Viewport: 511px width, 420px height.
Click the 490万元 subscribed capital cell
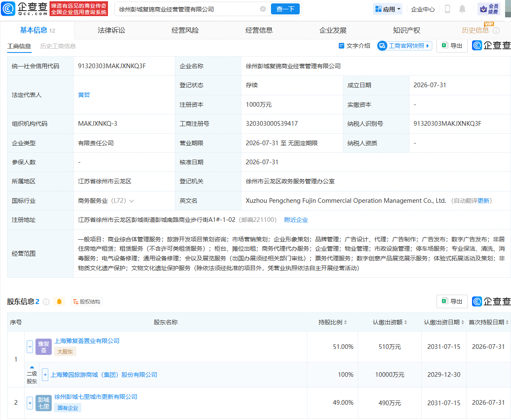[389, 403]
